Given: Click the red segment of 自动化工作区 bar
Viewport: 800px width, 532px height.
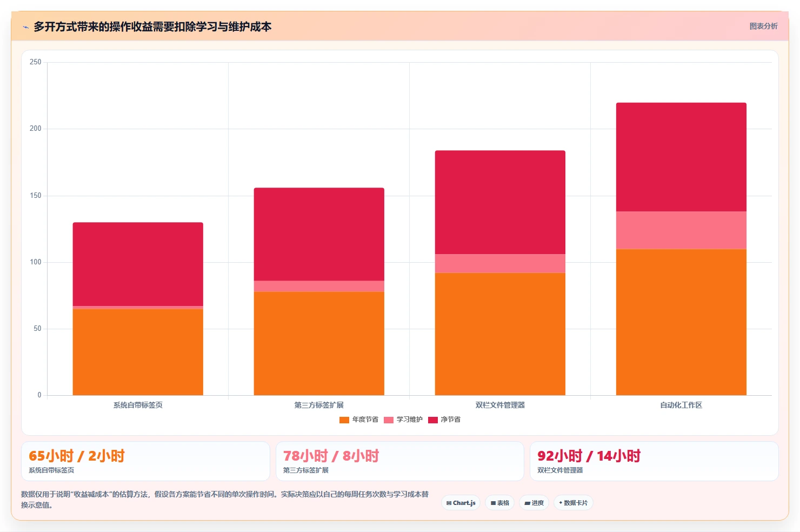Looking at the screenshot, I should point(681,157).
